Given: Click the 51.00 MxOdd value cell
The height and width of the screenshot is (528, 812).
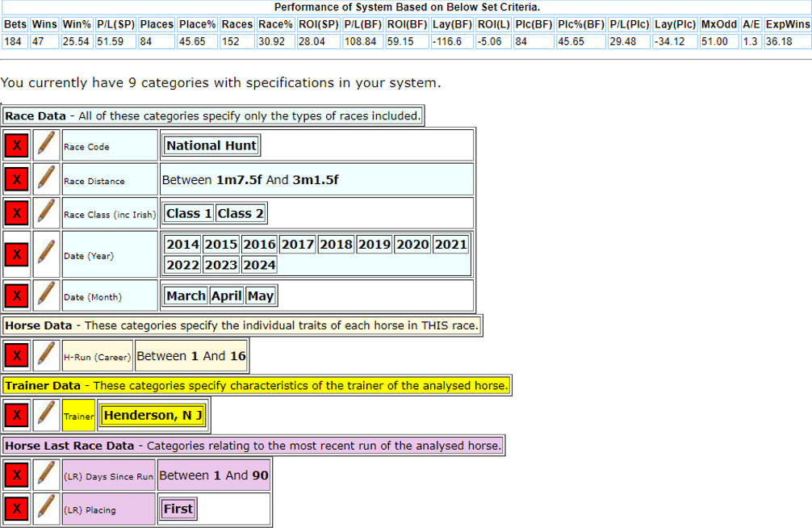Looking at the screenshot, I should point(719,41).
